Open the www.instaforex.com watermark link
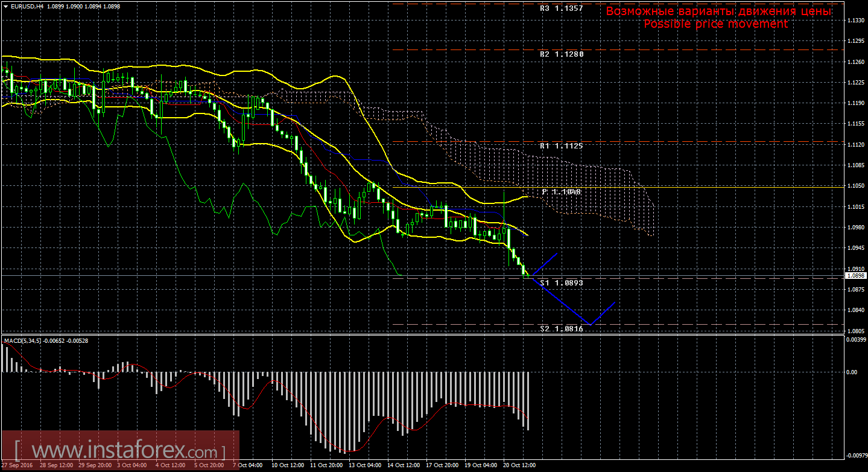The image size is (868, 472). coord(121,451)
